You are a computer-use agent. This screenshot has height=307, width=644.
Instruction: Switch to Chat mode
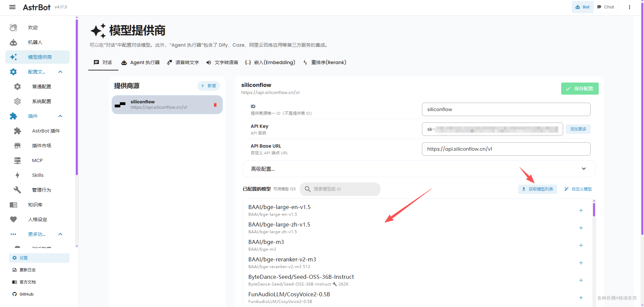(x=606, y=7)
